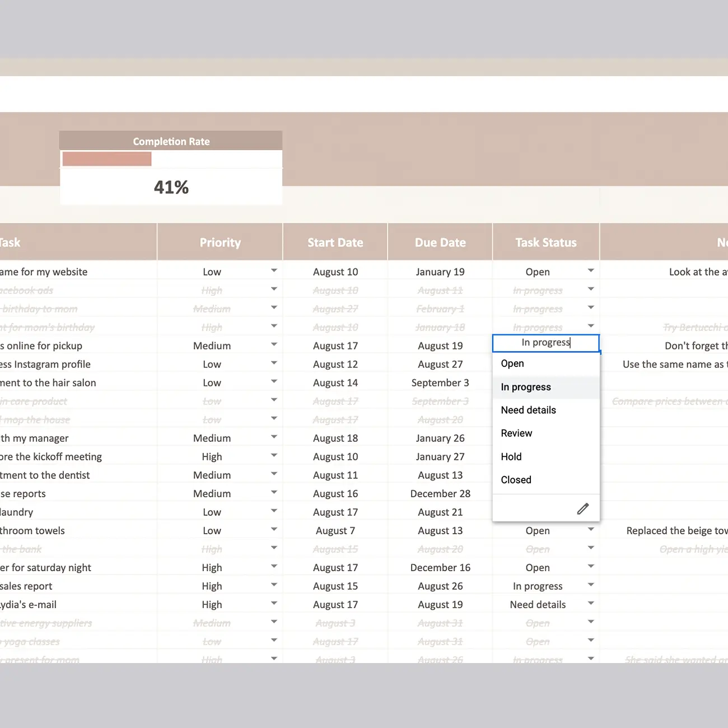Click the Priority column header
This screenshot has width=728, height=728.
click(220, 242)
